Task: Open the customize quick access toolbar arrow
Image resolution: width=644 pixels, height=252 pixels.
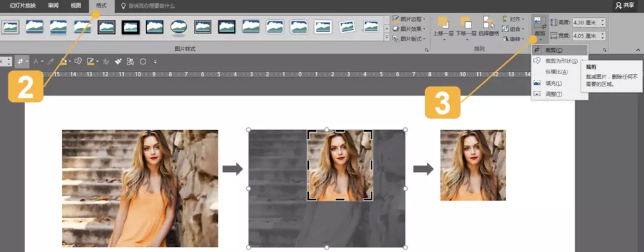Action: tap(155, 62)
